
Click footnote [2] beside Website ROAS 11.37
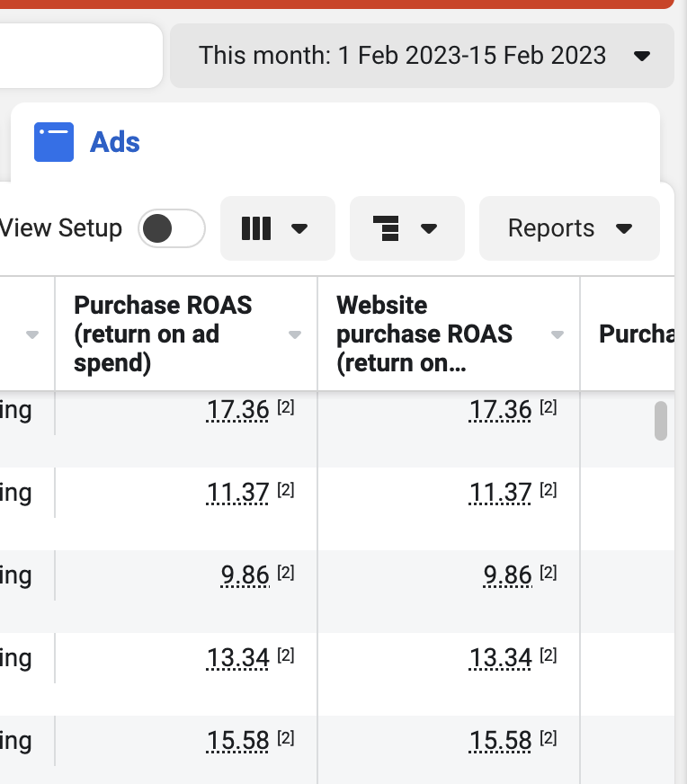(548, 489)
